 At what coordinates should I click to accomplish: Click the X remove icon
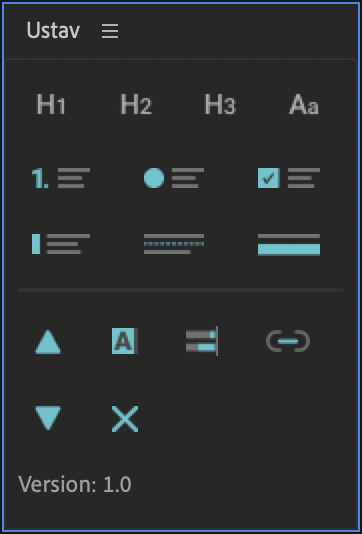[x=125, y=419]
